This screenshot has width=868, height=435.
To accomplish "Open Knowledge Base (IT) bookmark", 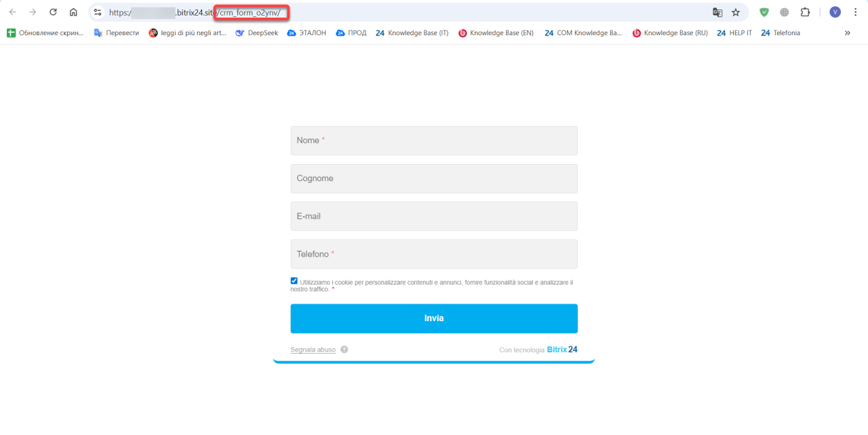I will tap(412, 33).
